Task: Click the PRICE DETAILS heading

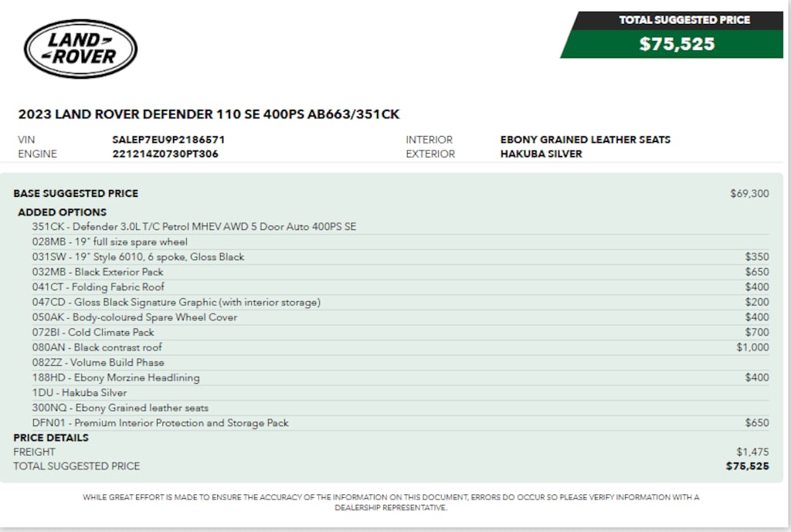Action: [x=51, y=439]
